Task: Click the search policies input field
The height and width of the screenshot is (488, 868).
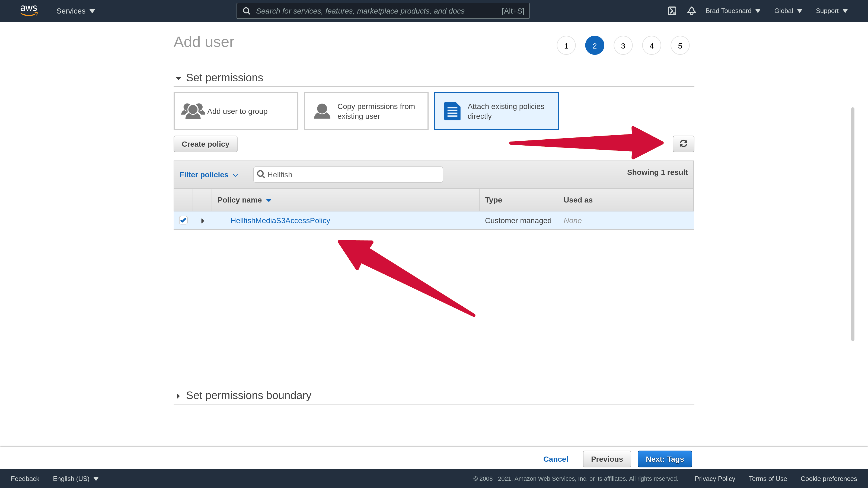Action: (x=348, y=175)
